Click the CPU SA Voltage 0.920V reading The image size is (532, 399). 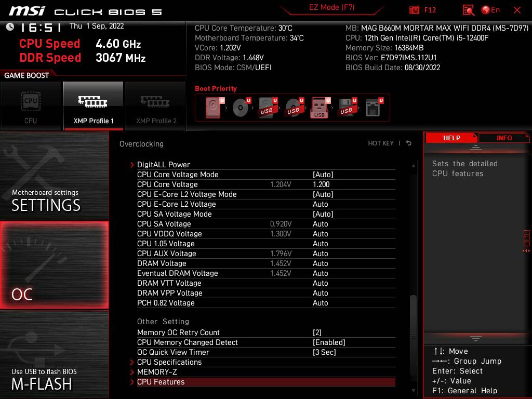coord(281,223)
